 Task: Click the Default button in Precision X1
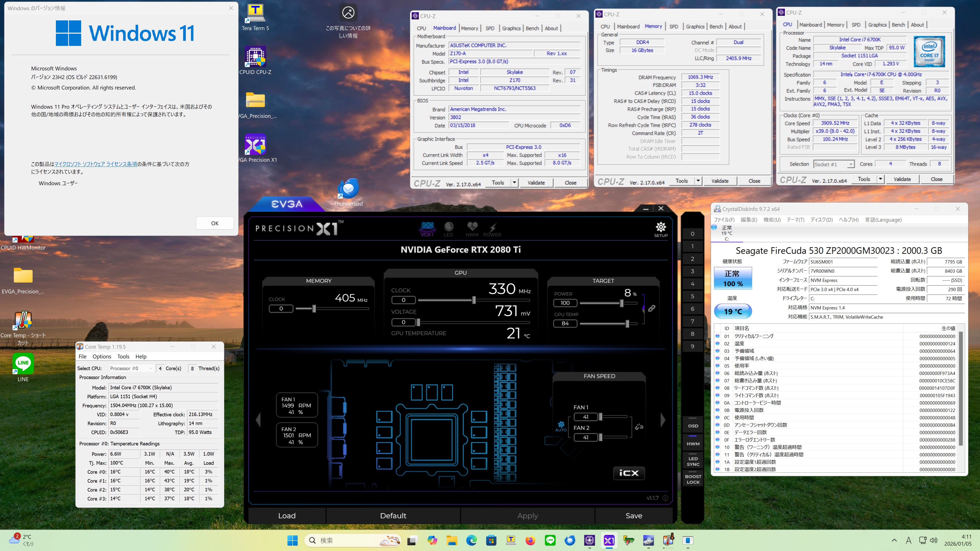[x=393, y=516]
